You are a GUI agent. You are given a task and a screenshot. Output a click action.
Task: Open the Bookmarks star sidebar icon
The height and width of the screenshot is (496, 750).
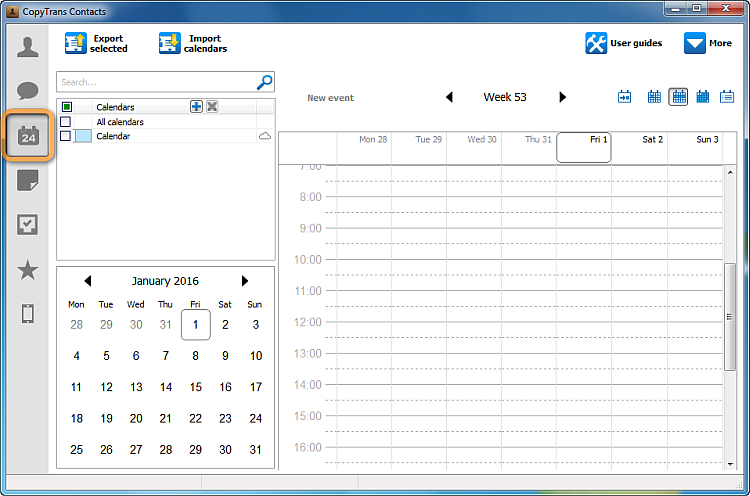[x=27, y=270]
